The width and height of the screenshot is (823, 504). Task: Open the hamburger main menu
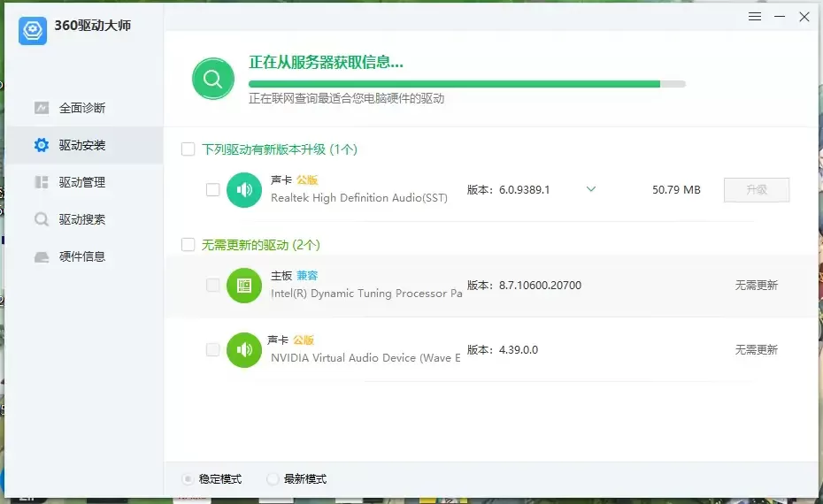coord(755,17)
